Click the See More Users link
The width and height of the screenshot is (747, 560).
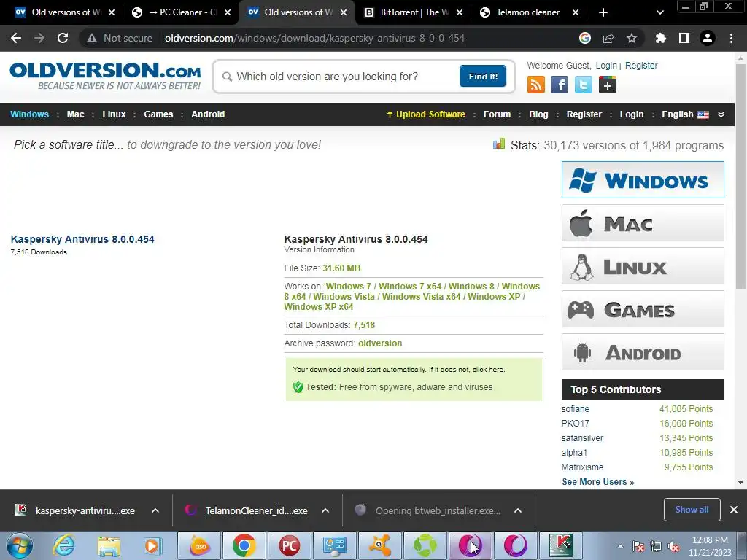pyautogui.click(x=598, y=482)
